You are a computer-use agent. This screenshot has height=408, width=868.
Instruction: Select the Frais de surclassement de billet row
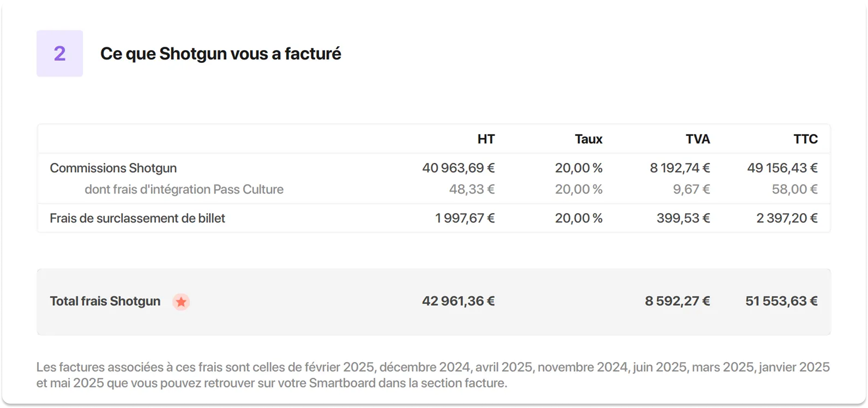point(434,218)
